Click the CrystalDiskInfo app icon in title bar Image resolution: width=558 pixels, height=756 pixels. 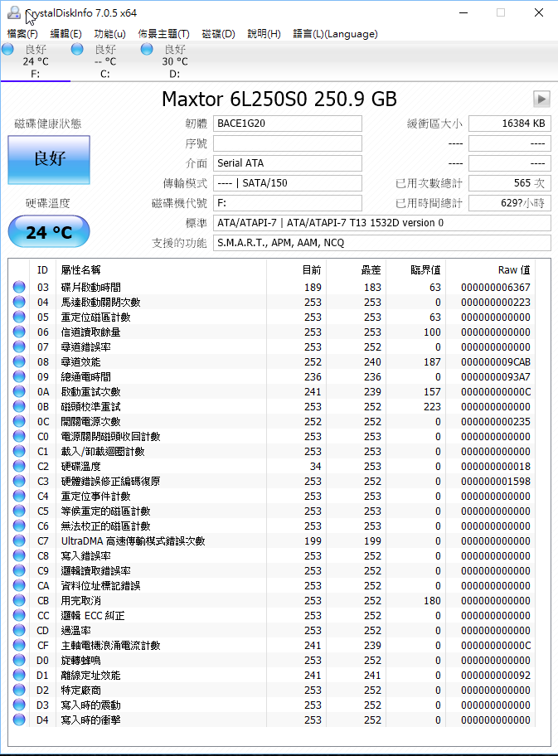[x=12, y=13]
